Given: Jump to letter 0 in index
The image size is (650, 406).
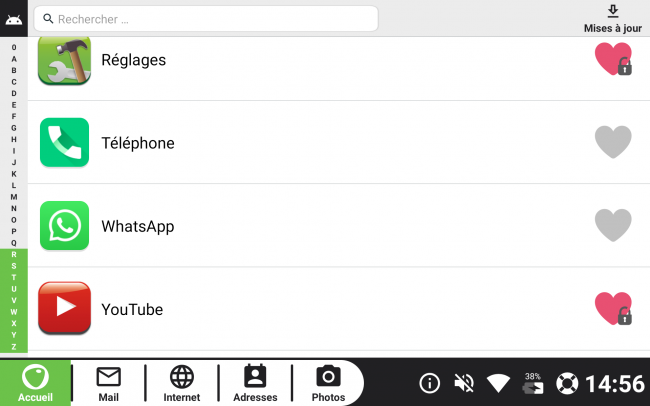Looking at the screenshot, I should [x=14, y=47].
